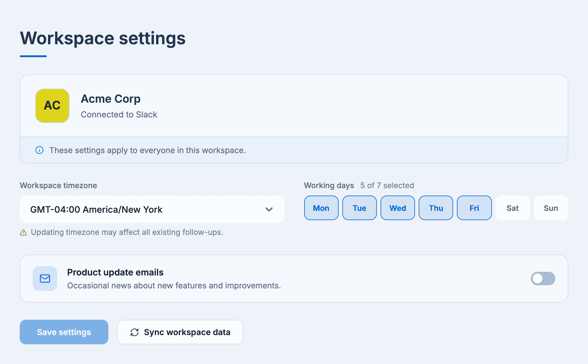This screenshot has width=588, height=364.
Task: Click the info circle icon
Action: pyautogui.click(x=39, y=150)
